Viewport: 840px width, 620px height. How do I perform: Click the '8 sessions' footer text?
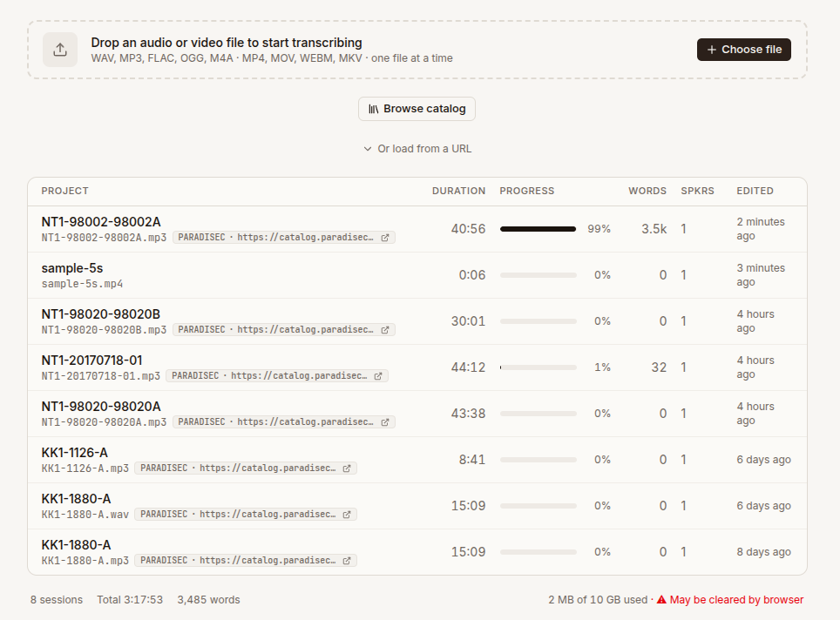pyautogui.click(x=57, y=600)
